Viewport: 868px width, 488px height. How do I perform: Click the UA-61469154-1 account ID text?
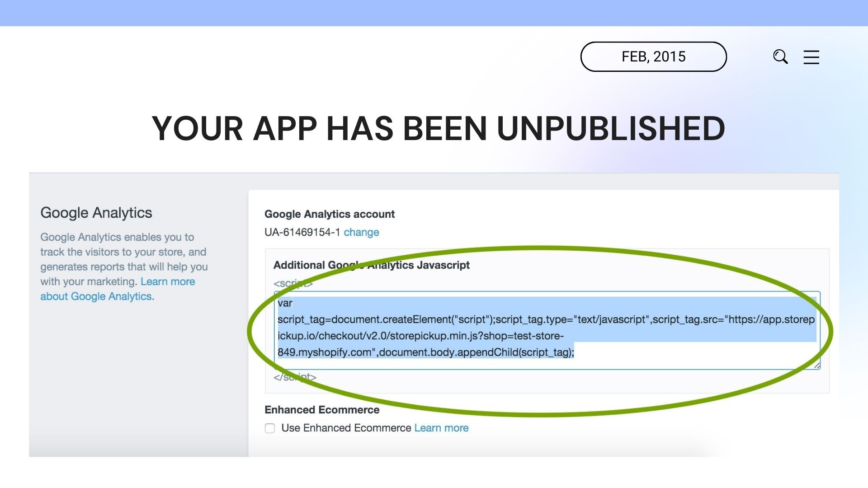[x=302, y=232]
